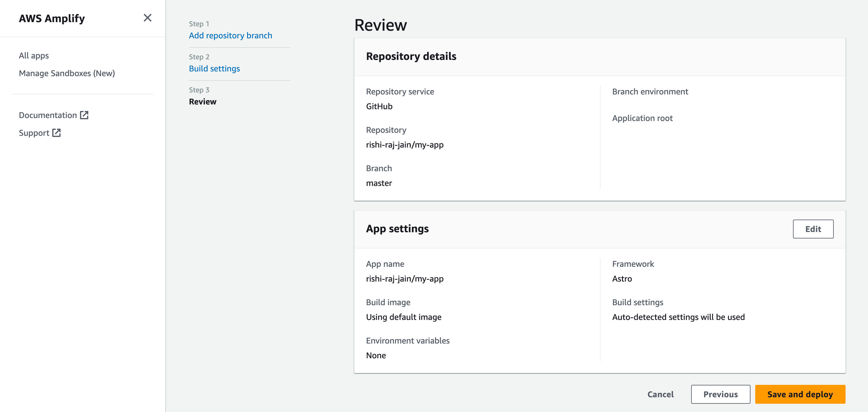Select the master branch value
Viewport: 868px width, 412px height.
(379, 183)
